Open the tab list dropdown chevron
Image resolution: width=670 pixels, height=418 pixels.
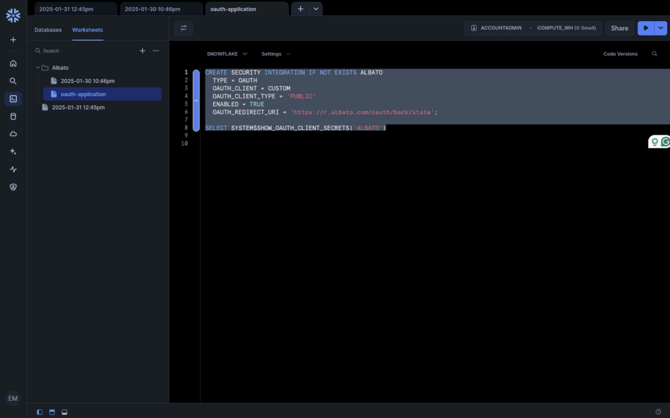click(x=316, y=9)
